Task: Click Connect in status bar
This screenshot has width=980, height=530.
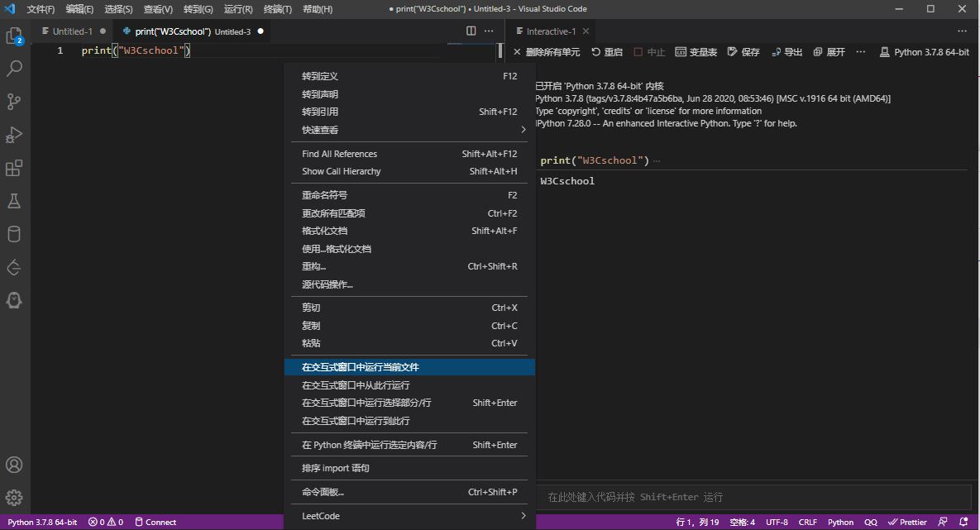Action: point(155,522)
